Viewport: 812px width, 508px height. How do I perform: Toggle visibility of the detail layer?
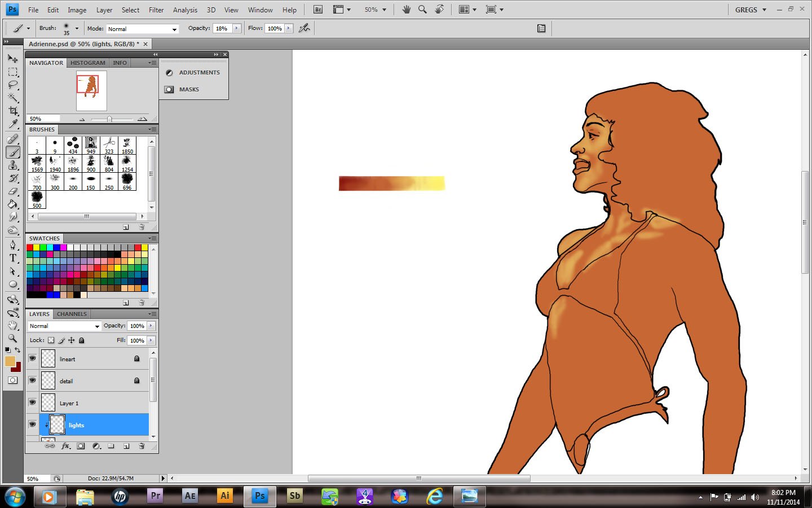(x=32, y=380)
